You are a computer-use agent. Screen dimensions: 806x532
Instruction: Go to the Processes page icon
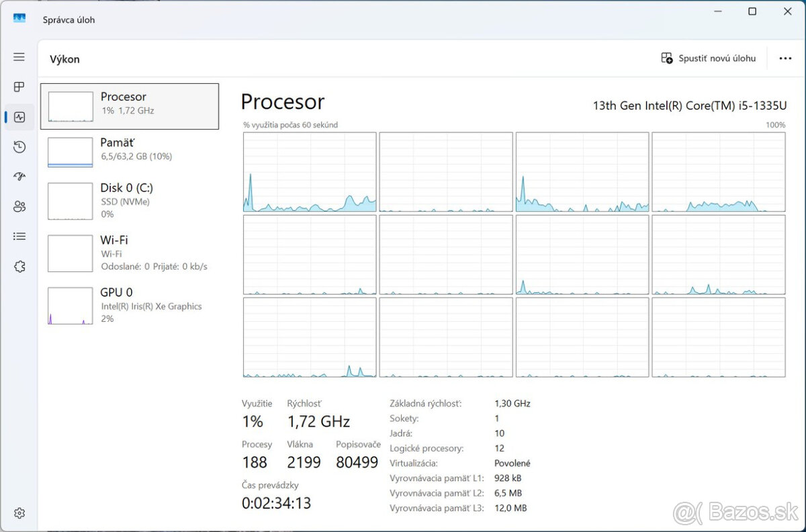(x=19, y=87)
